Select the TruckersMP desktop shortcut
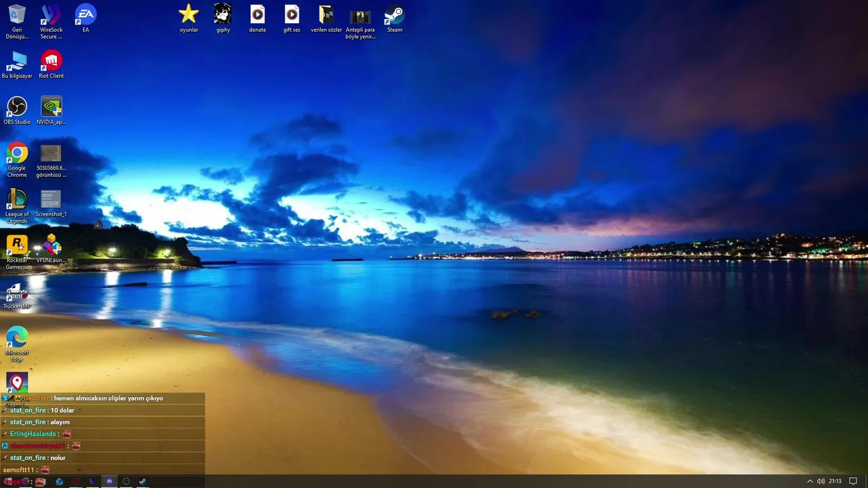Viewport: 868px width, 488px height. point(17,296)
